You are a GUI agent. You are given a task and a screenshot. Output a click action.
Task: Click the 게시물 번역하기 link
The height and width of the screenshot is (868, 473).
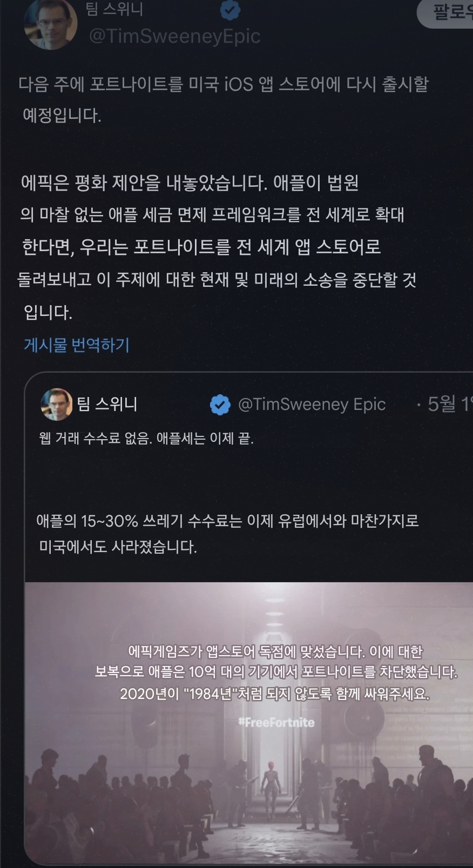77,345
